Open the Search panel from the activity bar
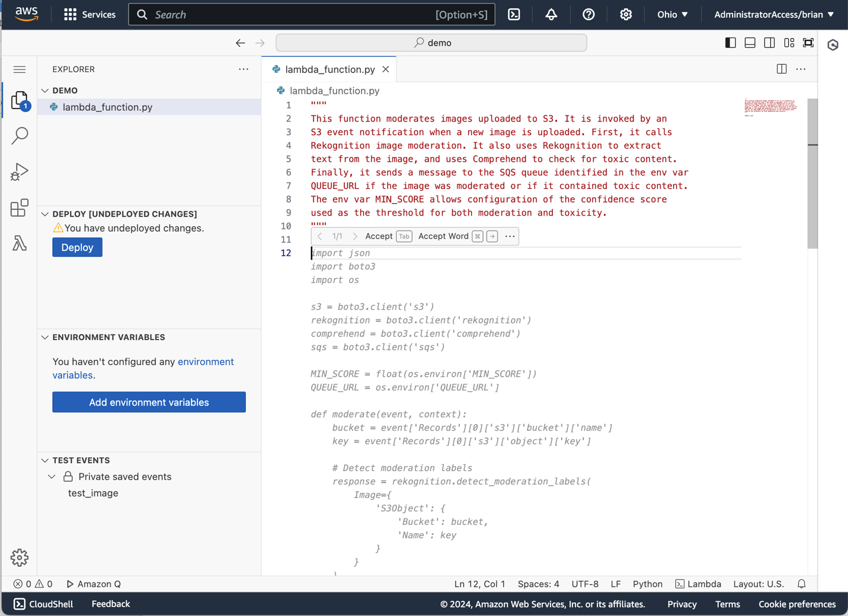 20,136
